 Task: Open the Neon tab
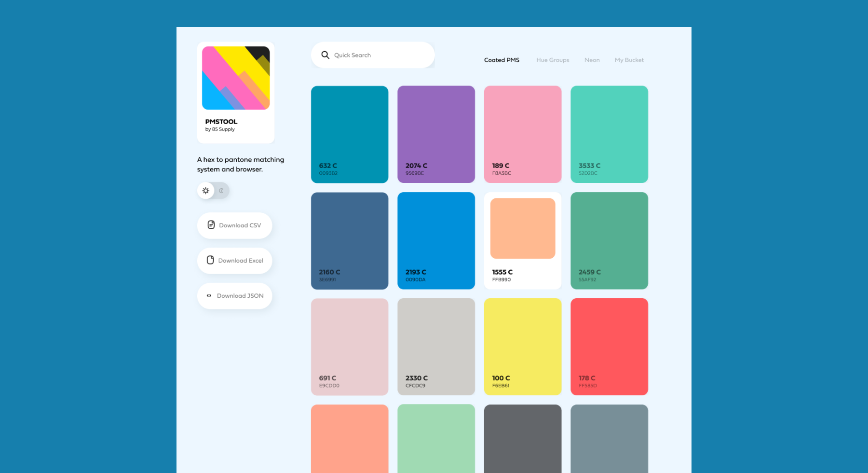point(592,60)
